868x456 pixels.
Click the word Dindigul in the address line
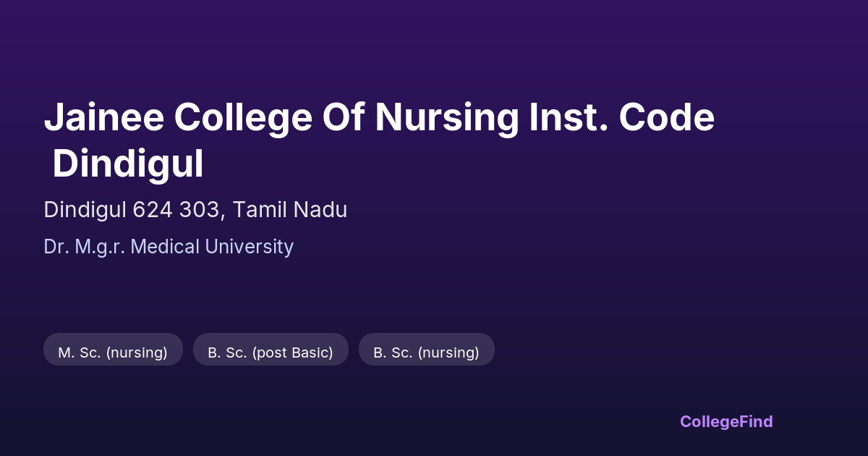(x=85, y=210)
